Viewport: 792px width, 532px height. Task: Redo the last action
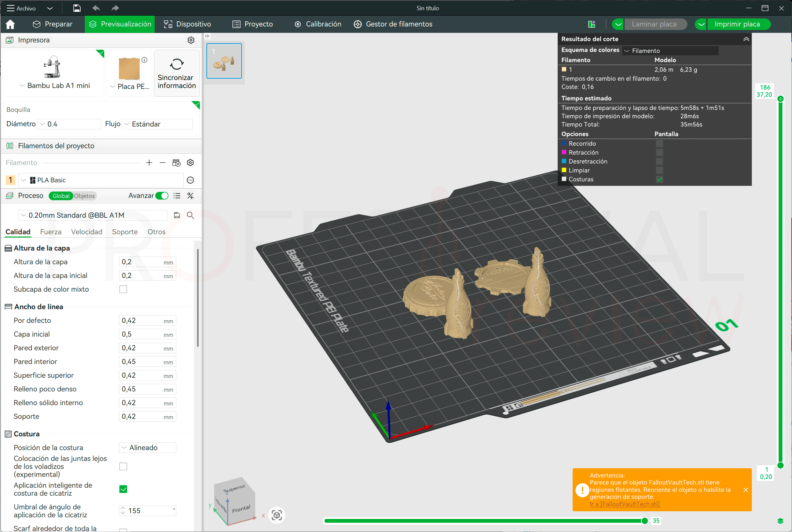pyautogui.click(x=115, y=8)
